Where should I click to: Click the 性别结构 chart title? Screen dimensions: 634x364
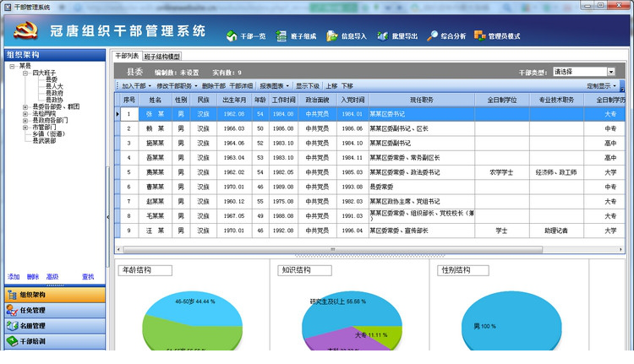click(x=463, y=270)
